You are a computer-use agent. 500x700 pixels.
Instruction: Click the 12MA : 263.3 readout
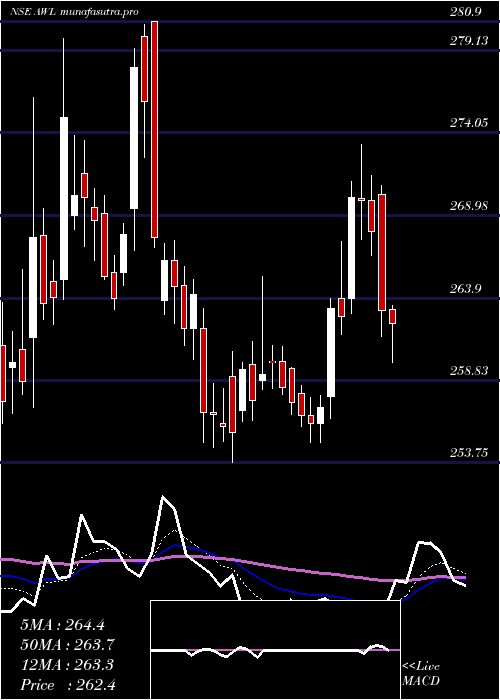67,665
